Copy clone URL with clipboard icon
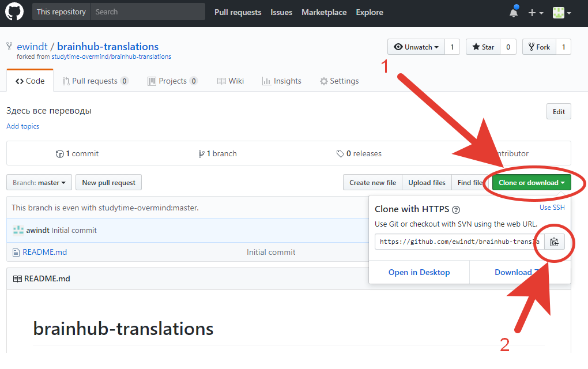 (554, 242)
